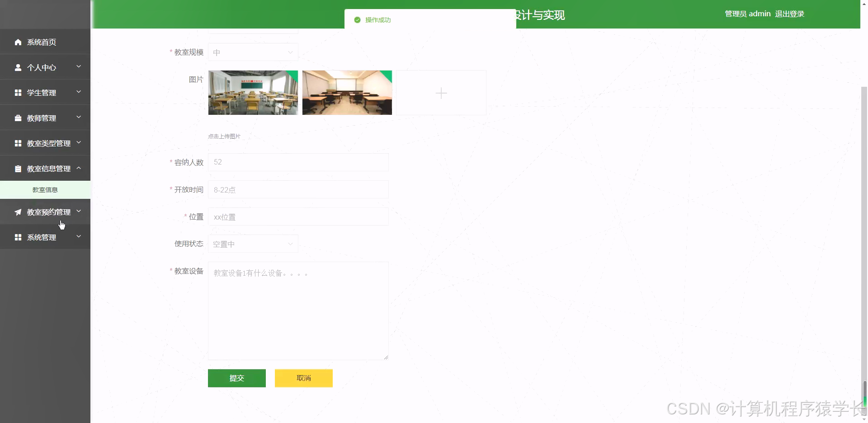Click 管理员 admin text in header
The width and height of the screenshot is (868, 423).
click(748, 14)
